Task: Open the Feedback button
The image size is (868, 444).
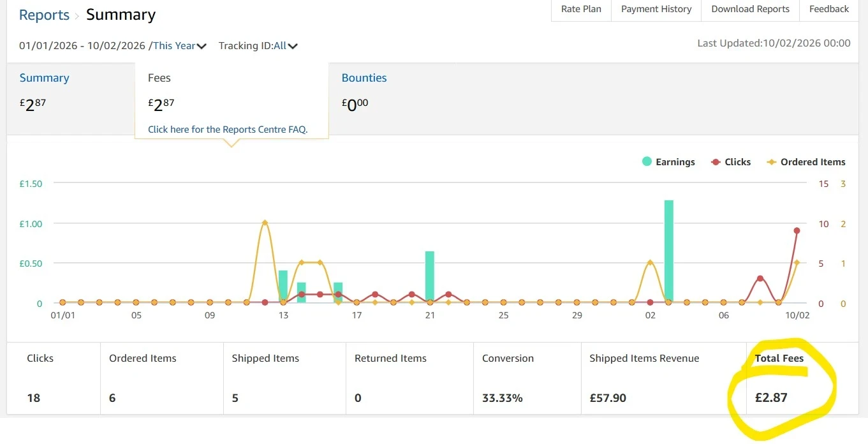Action: [828, 10]
